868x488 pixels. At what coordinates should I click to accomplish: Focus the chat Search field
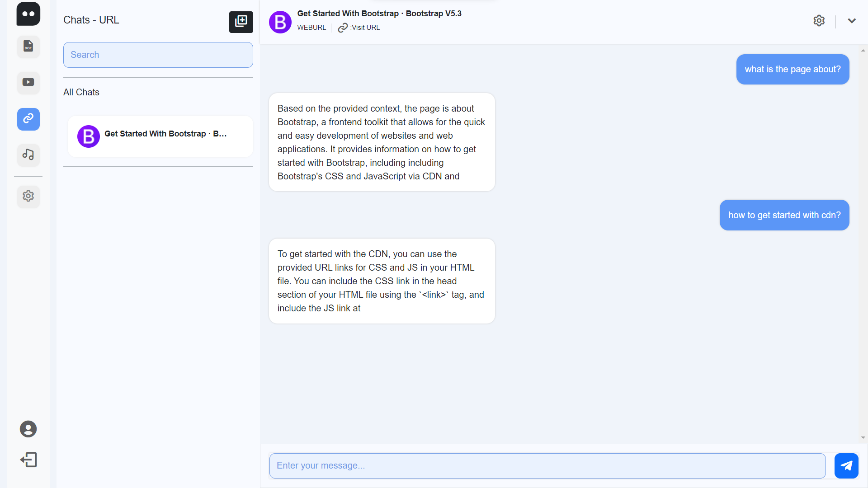tap(158, 55)
